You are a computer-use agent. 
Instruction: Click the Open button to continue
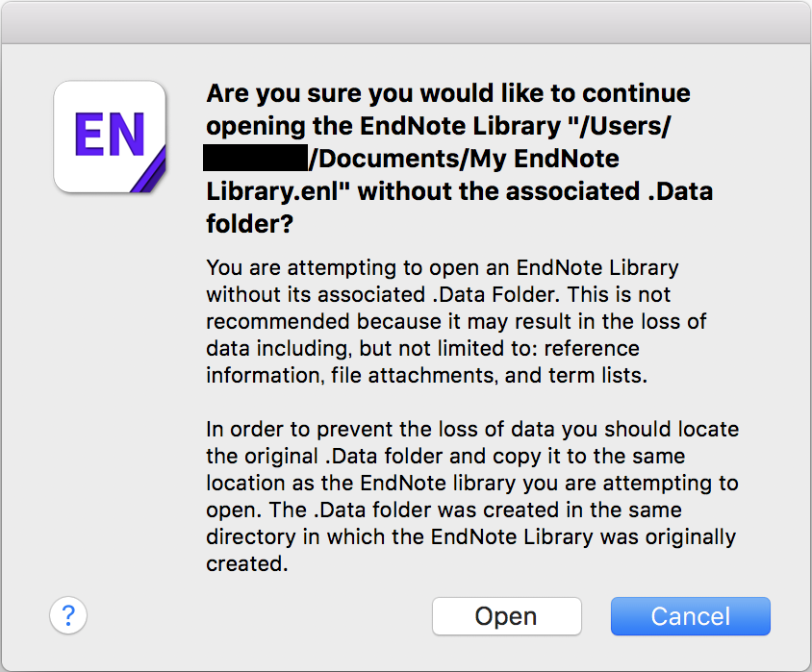[x=506, y=616]
